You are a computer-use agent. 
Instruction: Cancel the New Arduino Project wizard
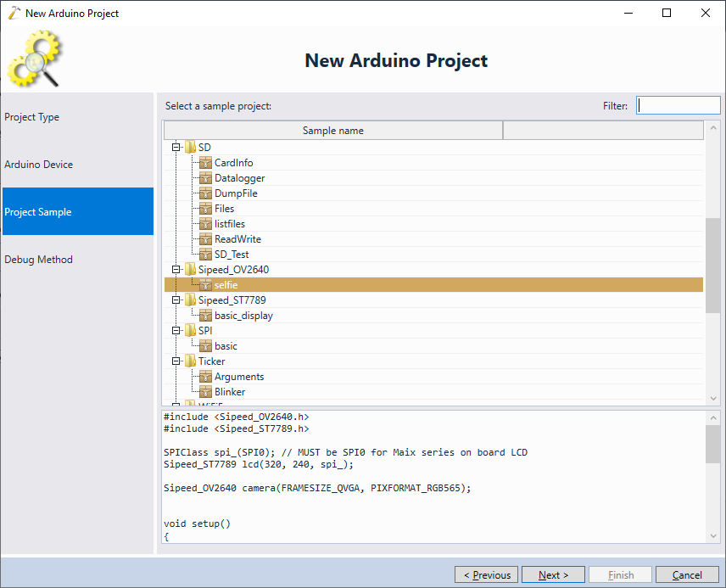click(x=687, y=575)
